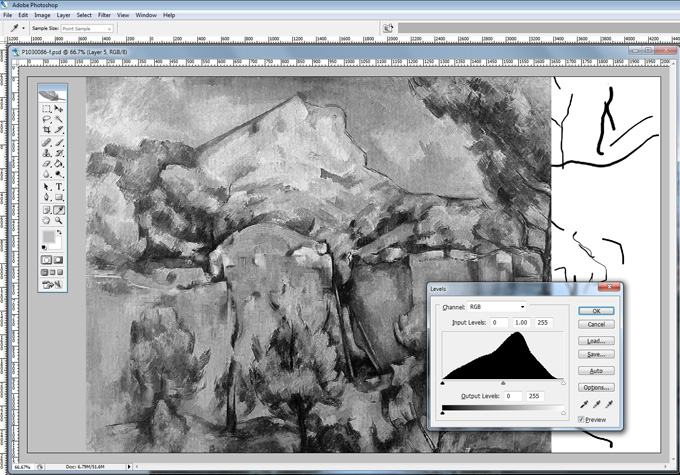Click the black point eyedropper in Levels

pos(582,406)
